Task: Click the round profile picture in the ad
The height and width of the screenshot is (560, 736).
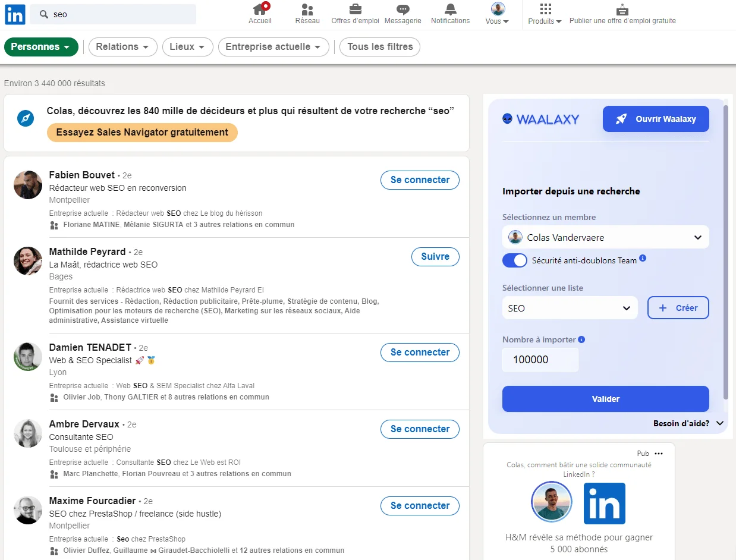Action: click(x=552, y=502)
